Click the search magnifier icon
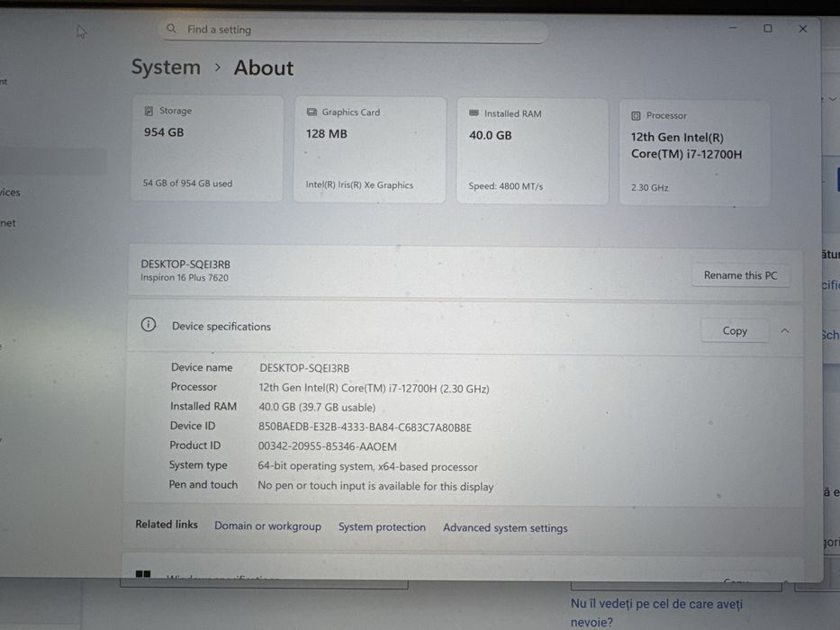Viewport: 840px width, 630px height. click(171, 29)
